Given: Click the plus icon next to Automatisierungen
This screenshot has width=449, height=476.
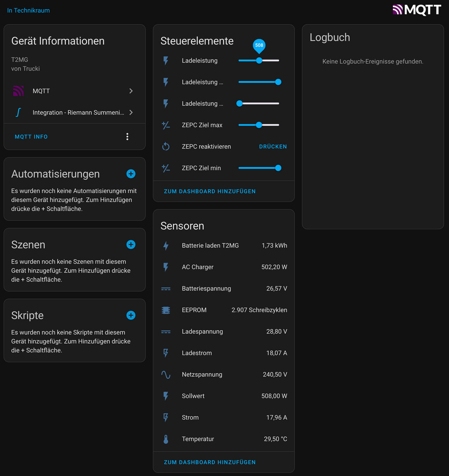Looking at the screenshot, I should point(131,174).
